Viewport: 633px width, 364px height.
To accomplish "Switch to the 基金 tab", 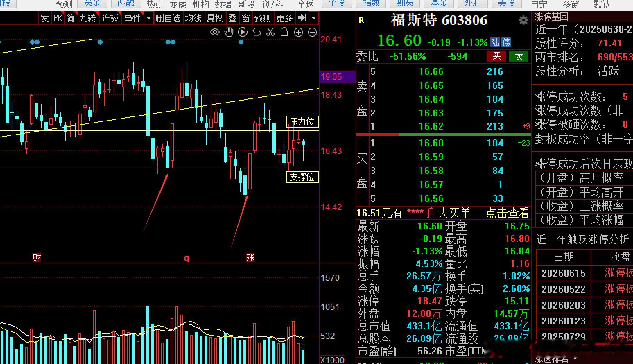I will pyautogui.click(x=439, y=4).
